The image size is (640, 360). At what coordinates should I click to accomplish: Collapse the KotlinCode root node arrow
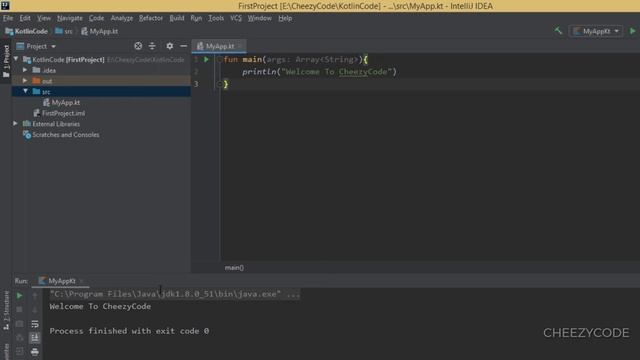(16, 59)
